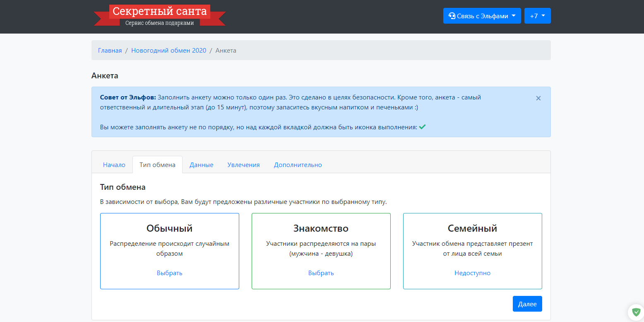Choose Выбрать under Знакомство card

(x=321, y=273)
